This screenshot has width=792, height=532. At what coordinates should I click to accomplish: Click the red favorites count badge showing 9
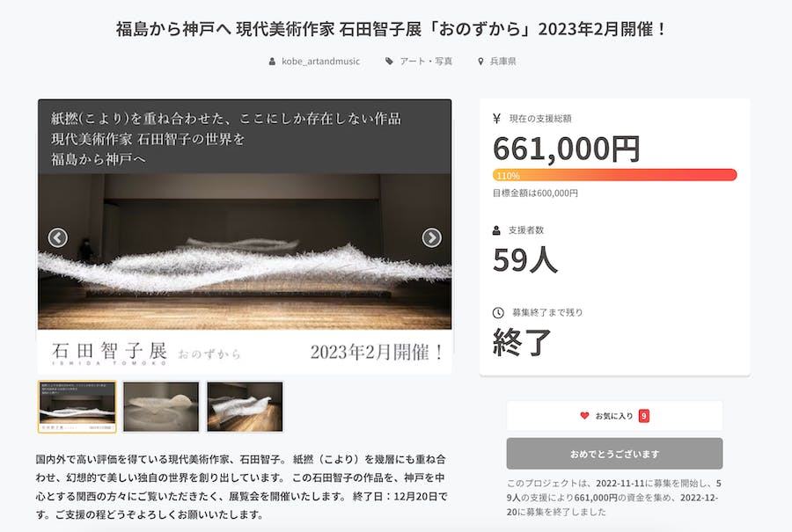[643, 415]
